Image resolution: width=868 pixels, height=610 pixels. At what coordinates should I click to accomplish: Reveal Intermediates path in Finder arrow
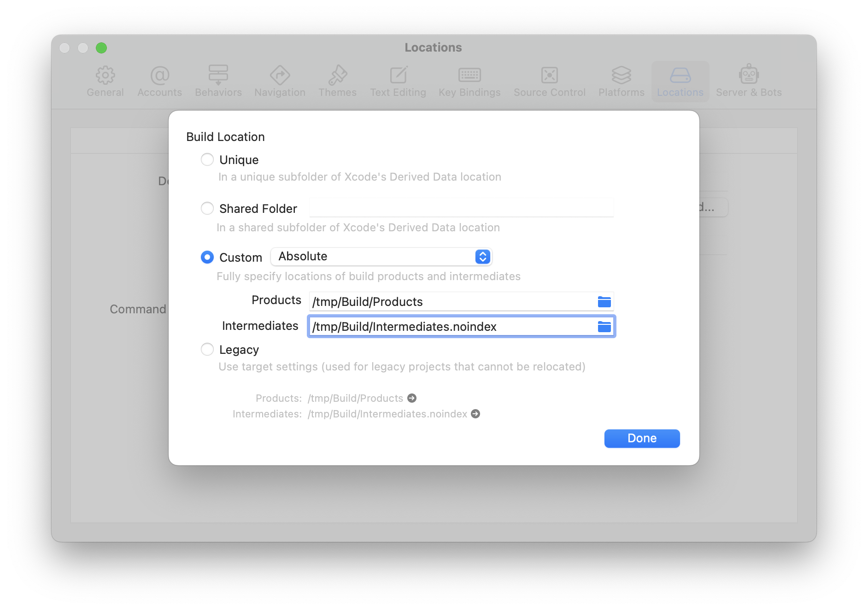pos(475,414)
